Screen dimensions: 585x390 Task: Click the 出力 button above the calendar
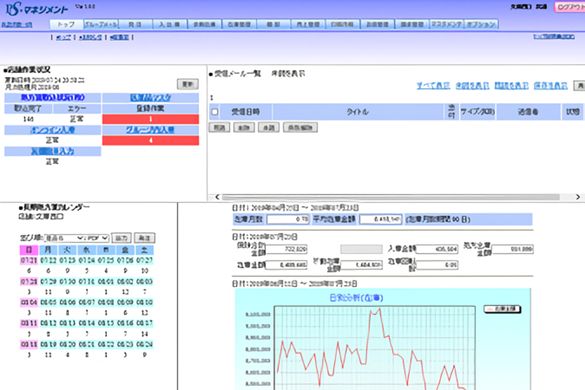click(x=122, y=238)
